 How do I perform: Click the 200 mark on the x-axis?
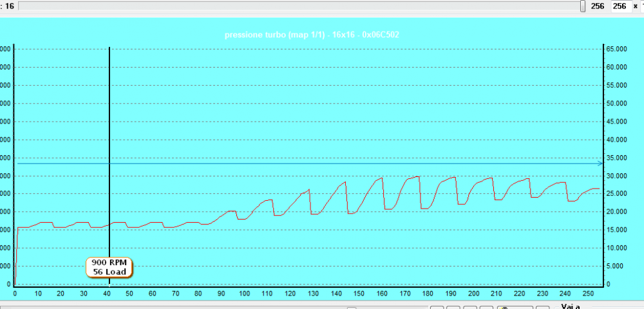[473, 294]
